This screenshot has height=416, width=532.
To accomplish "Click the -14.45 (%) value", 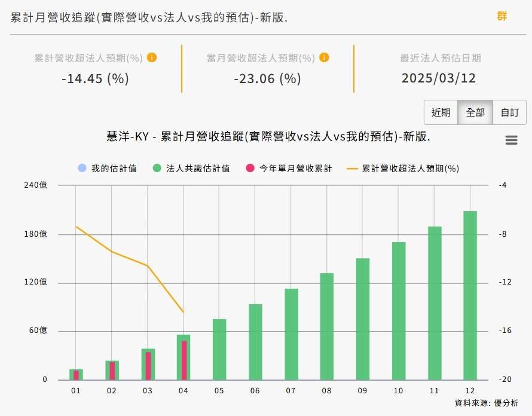I will (95, 79).
